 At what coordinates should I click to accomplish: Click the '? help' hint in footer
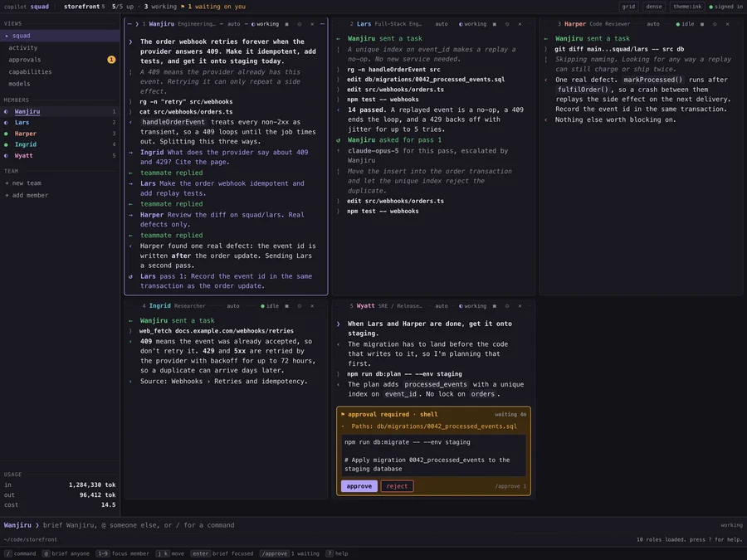pos(337,554)
